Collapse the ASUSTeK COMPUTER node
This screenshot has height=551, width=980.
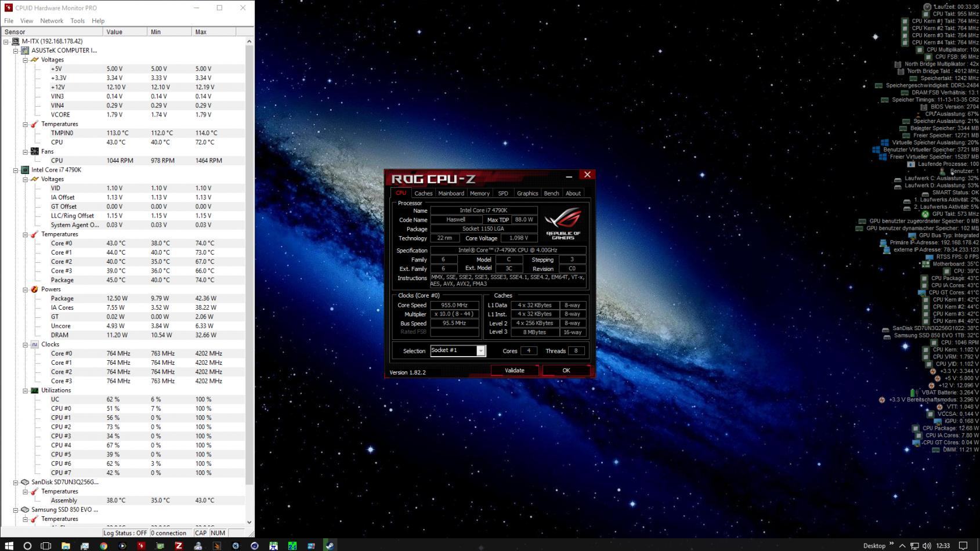16,50
